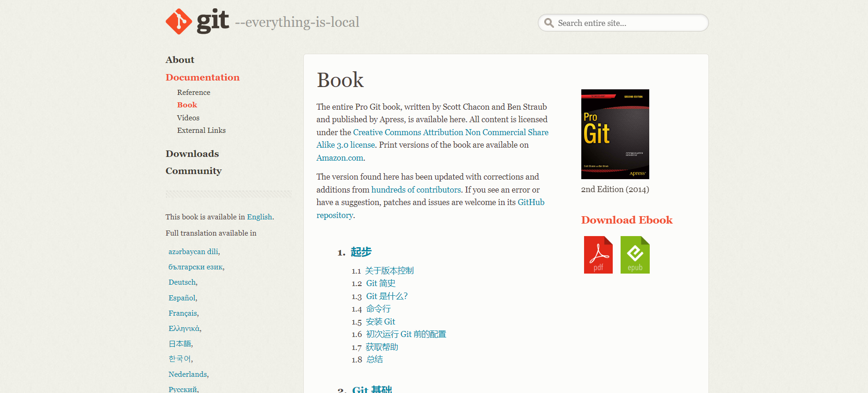Open the Community page
Image resolution: width=868 pixels, height=393 pixels.
[x=193, y=171]
